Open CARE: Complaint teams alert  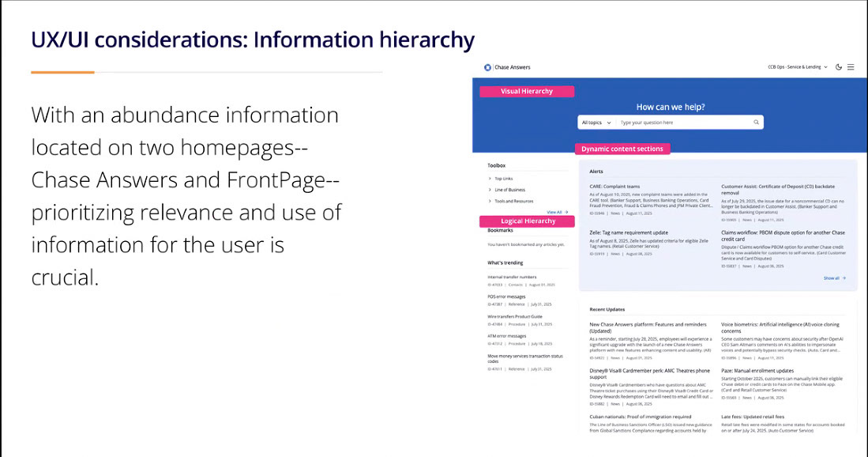coord(614,187)
